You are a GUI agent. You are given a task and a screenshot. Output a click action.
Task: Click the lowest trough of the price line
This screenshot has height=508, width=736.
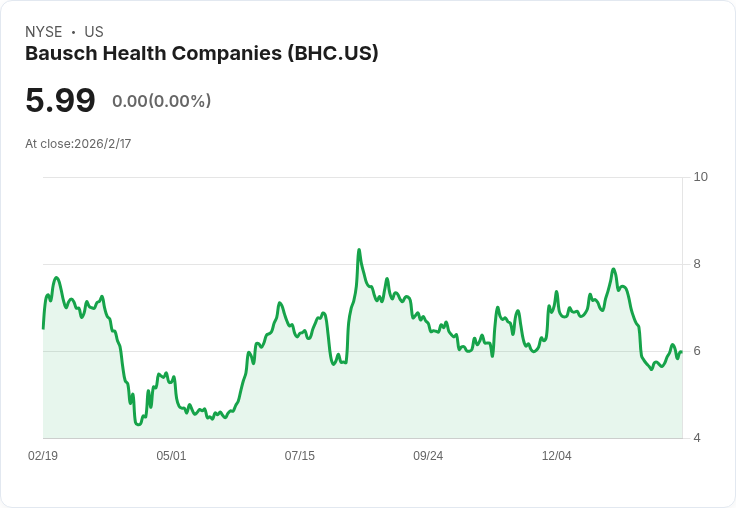click(138, 425)
